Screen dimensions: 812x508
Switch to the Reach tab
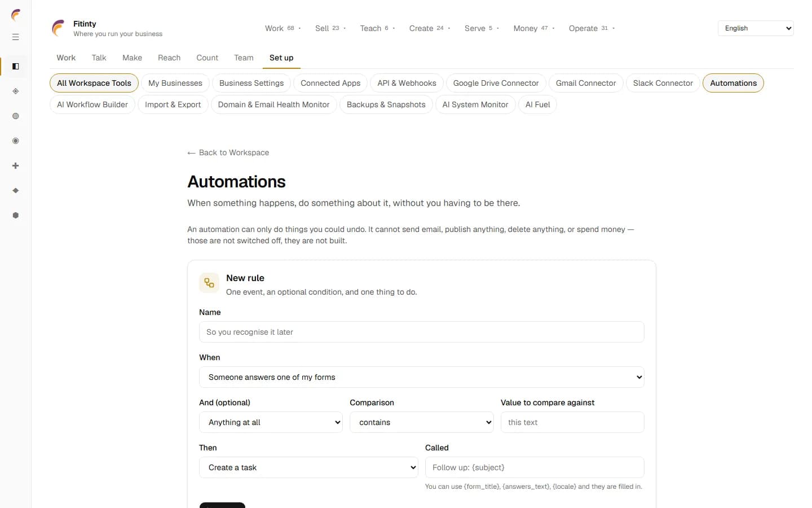[x=169, y=58]
